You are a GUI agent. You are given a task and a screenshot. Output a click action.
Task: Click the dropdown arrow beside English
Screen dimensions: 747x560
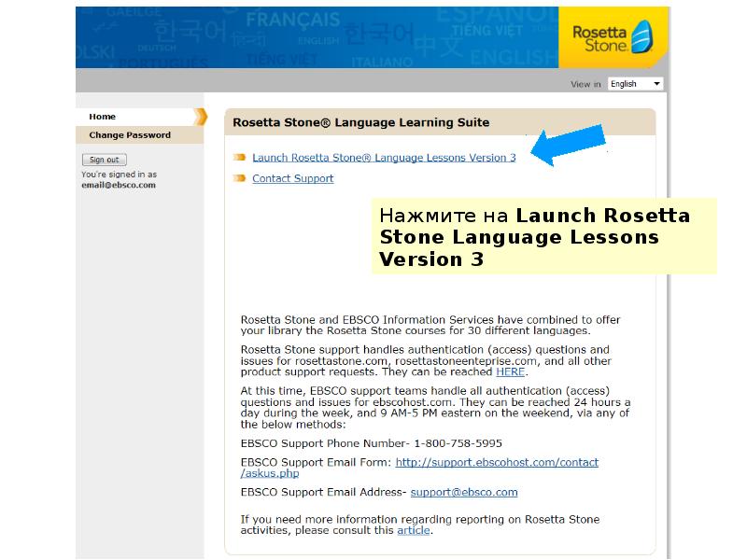656,83
